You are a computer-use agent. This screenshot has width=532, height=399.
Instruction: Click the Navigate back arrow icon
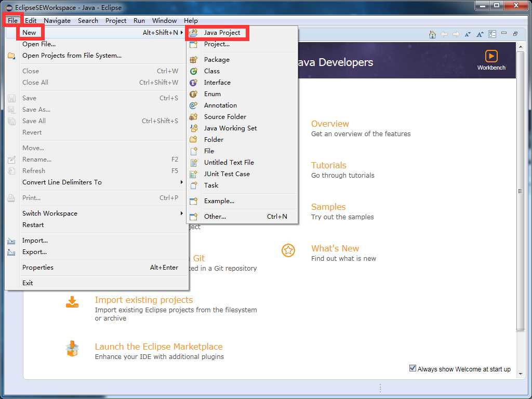pos(444,34)
